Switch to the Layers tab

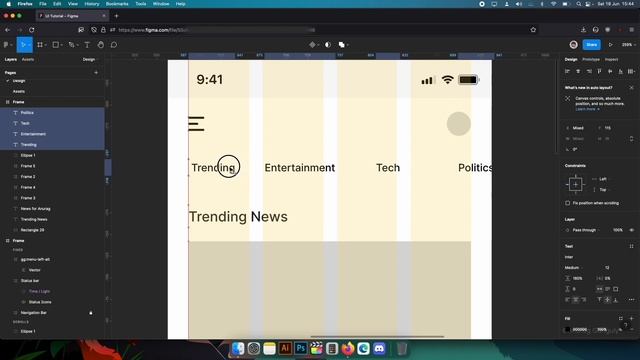[11, 60]
